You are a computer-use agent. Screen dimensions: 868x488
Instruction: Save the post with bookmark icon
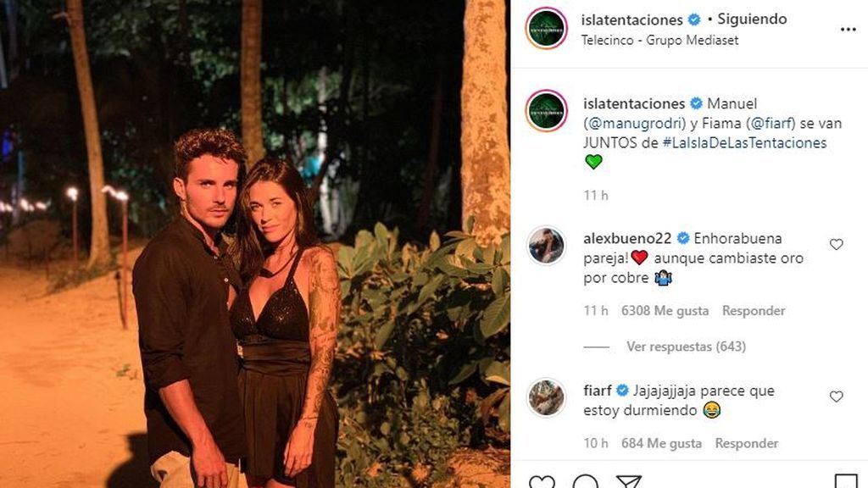click(846, 483)
